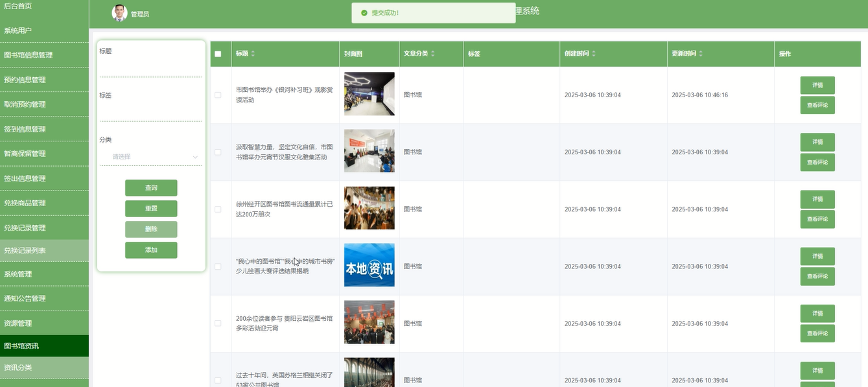868x387 pixels.
Task: Click the green success checkmark icon in toast
Action: click(x=364, y=13)
